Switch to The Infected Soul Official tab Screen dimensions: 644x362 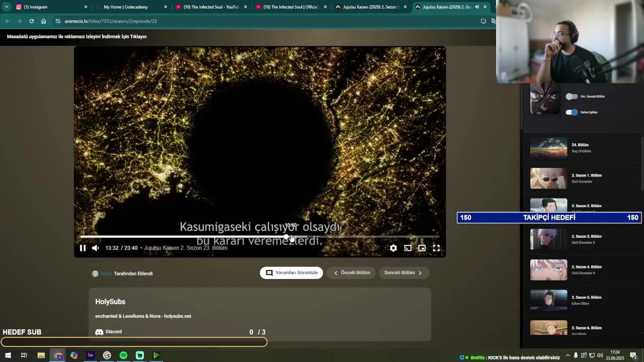(x=290, y=7)
